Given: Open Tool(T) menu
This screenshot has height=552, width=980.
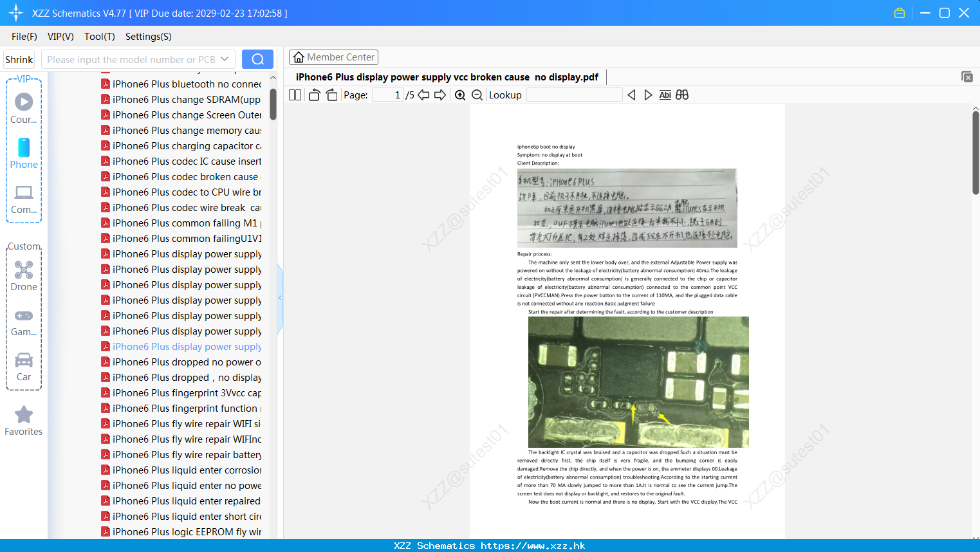Looking at the screenshot, I should (x=100, y=36).
